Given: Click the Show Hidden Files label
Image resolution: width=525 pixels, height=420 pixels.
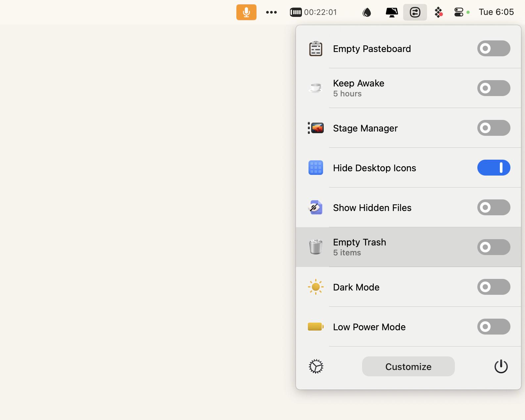Looking at the screenshot, I should pos(372,208).
